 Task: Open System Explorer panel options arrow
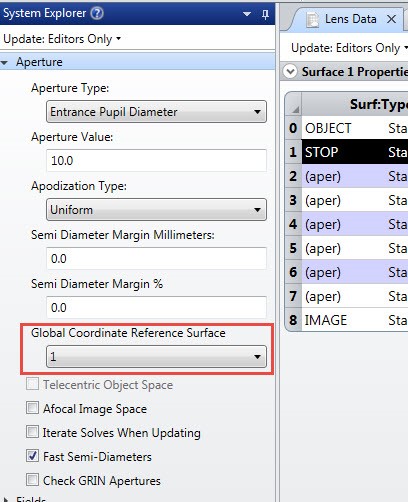(x=247, y=14)
